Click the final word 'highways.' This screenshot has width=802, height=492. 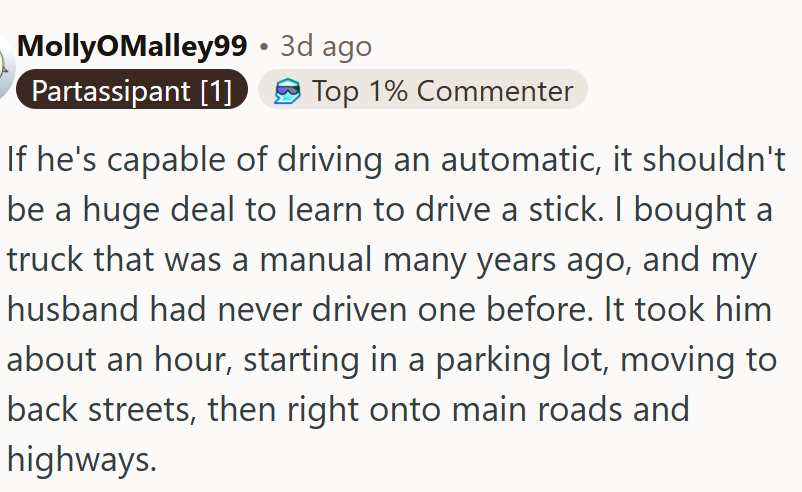(x=82, y=459)
